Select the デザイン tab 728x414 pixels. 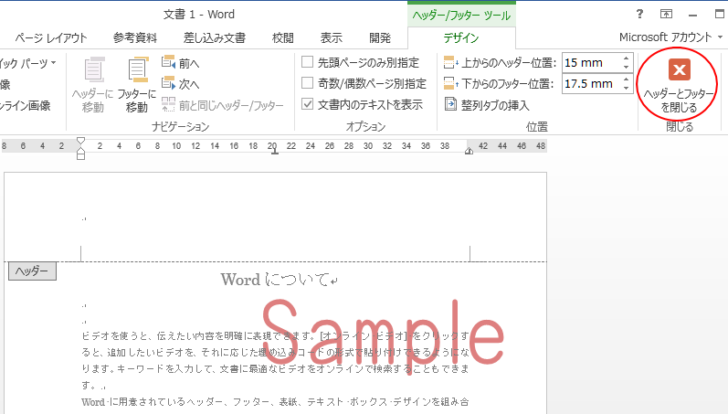(461, 38)
